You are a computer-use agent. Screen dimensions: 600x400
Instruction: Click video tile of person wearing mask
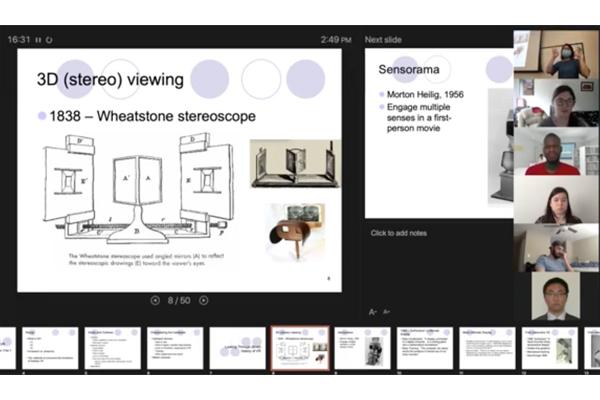click(556, 55)
